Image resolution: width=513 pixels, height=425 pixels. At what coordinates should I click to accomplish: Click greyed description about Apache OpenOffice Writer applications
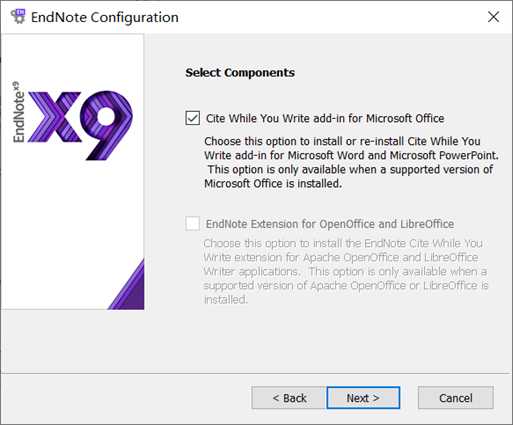(346, 271)
